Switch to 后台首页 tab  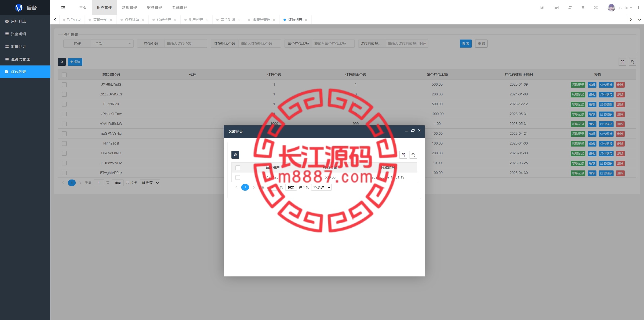[x=72, y=20]
